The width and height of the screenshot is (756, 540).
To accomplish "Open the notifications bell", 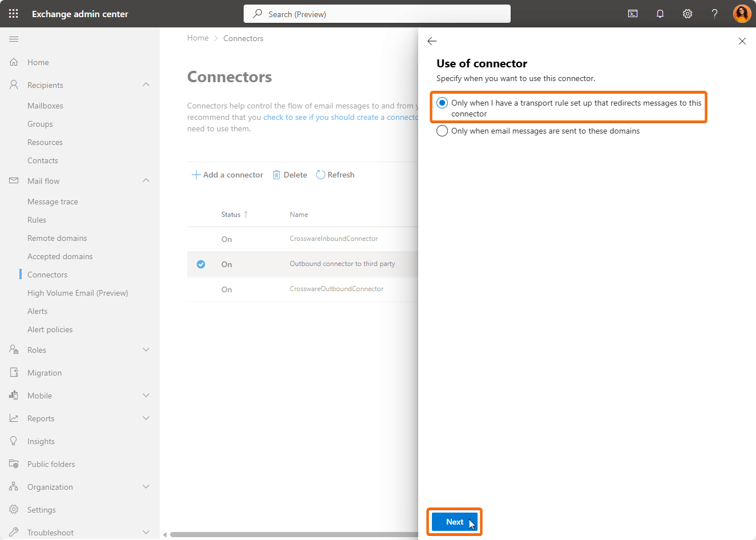I will pos(660,14).
